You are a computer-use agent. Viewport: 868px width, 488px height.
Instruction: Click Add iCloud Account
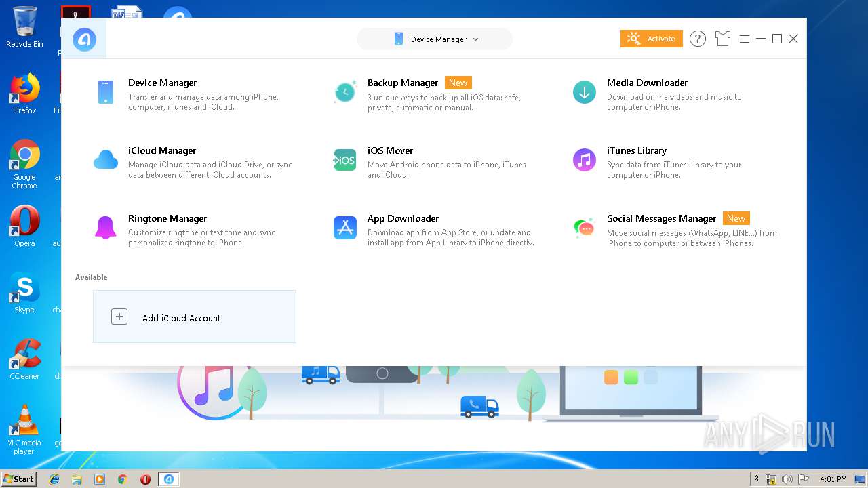tap(195, 317)
